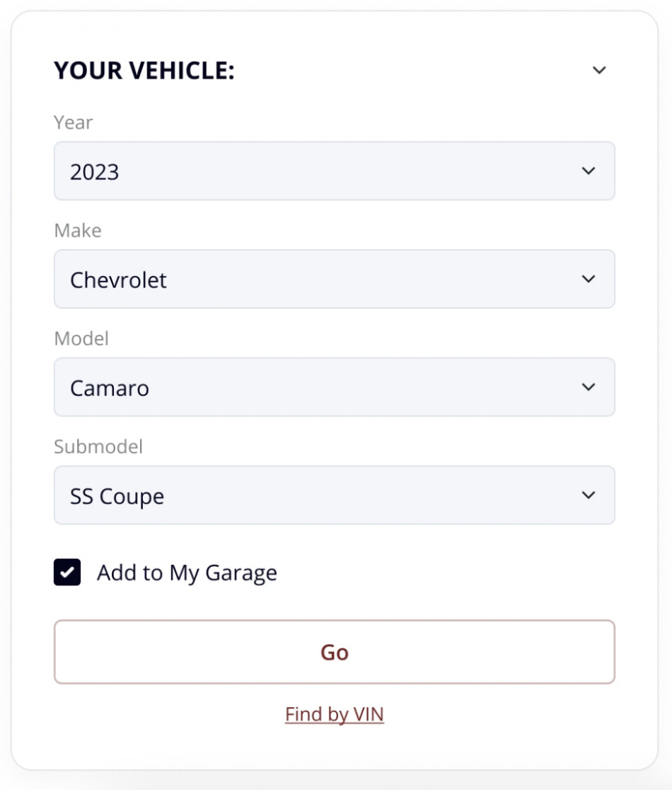This screenshot has width=672, height=790.
Task: Uncheck the Add to My Garage checkbox
Action: pyautogui.click(x=67, y=572)
